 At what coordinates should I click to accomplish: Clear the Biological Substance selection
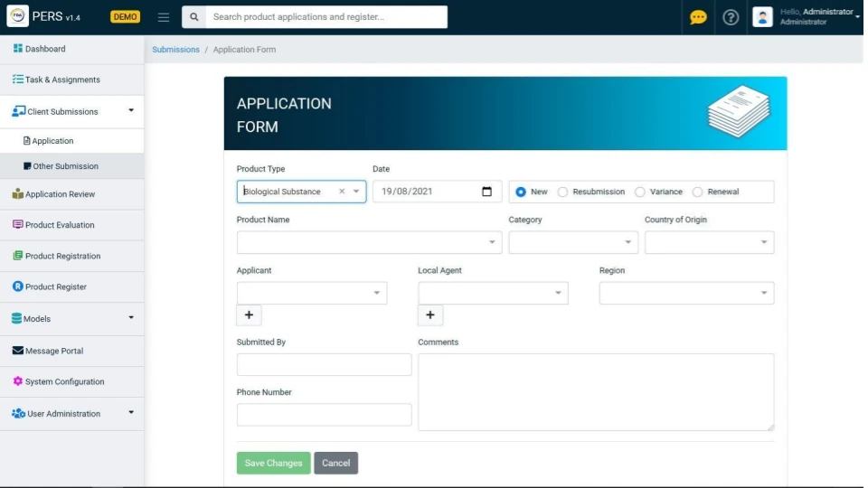pyautogui.click(x=342, y=192)
